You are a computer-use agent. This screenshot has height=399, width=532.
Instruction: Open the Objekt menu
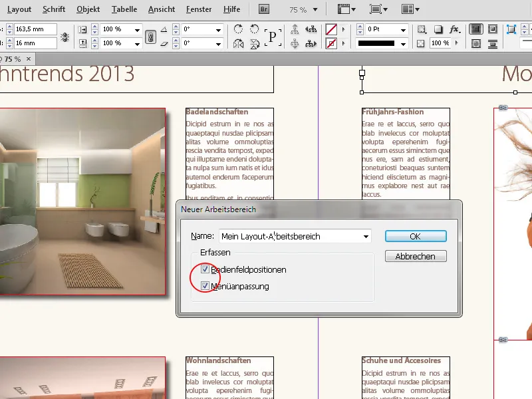(x=88, y=9)
